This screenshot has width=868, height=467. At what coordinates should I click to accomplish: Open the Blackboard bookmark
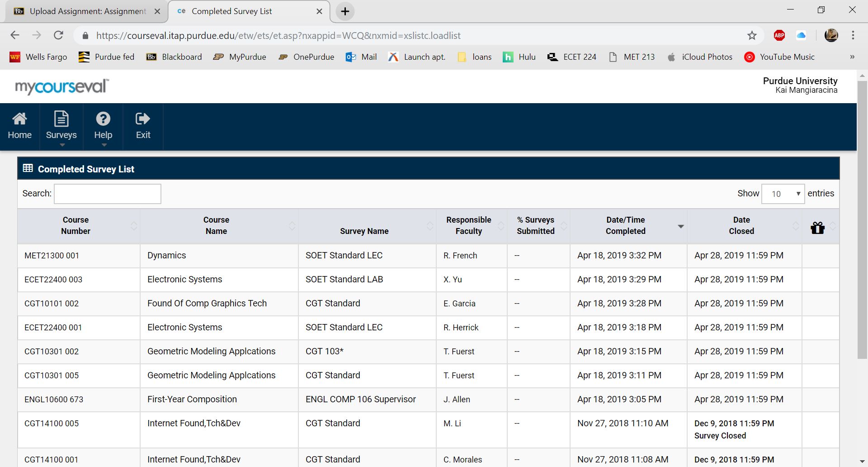(x=174, y=57)
